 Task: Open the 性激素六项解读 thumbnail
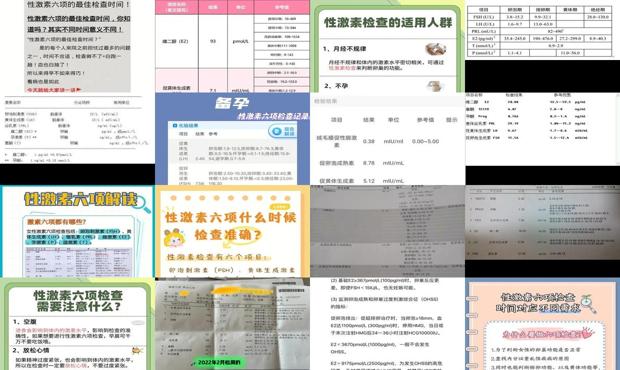[x=78, y=231]
